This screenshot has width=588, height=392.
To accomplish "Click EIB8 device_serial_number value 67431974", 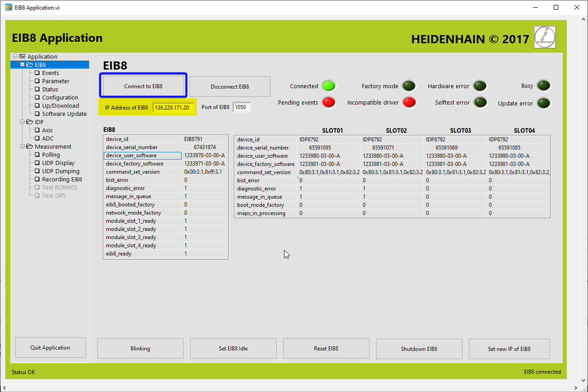I will tap(205, 147).
